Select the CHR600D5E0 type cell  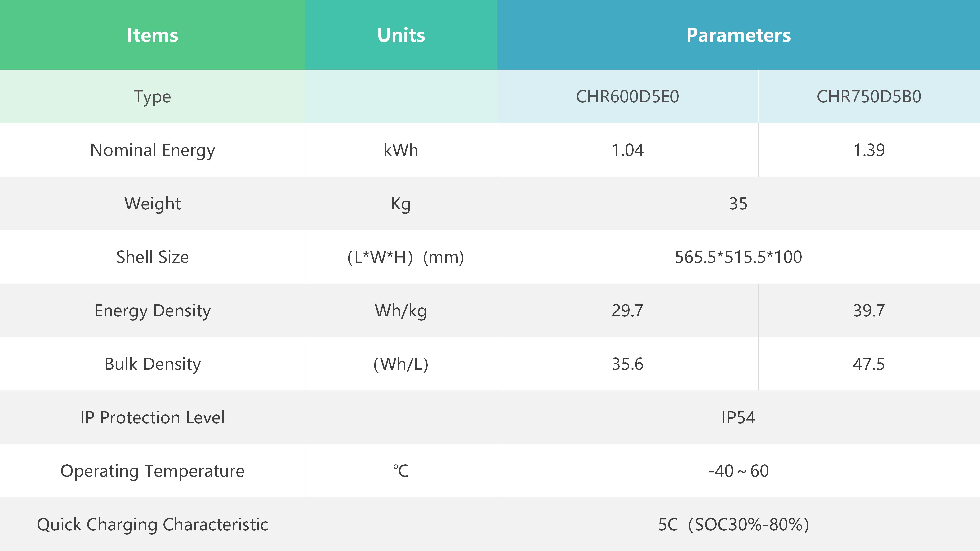627,97
